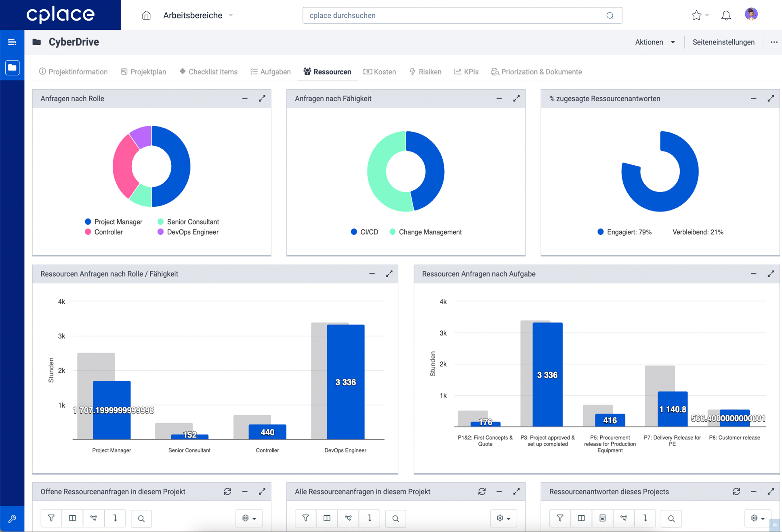Expand Ressourcen Anfragen nach Rolle / Fähigkeit fullscreen
The image size is (782, 532).
pos(389,274)
